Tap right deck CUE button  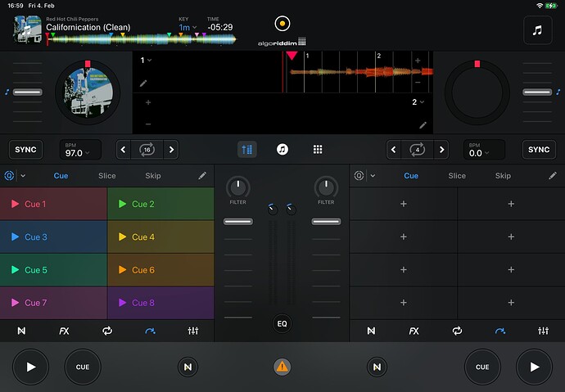click(482, 367)
